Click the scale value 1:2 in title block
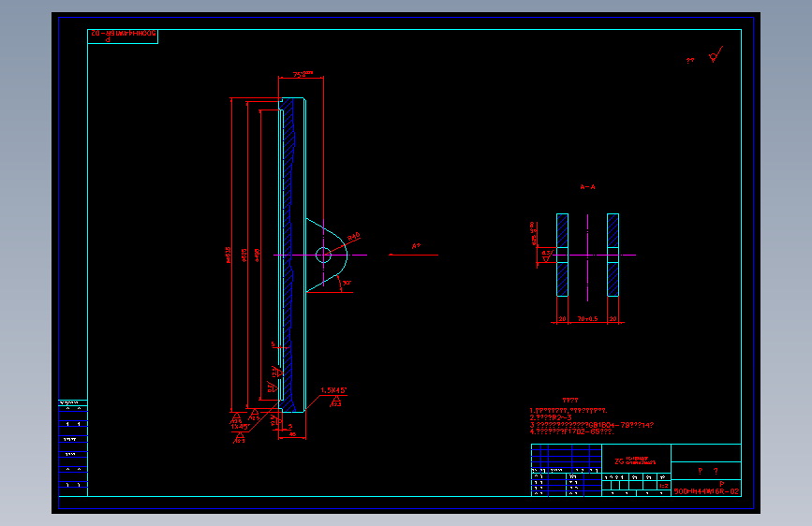The image size is (812, 526). 664,486
